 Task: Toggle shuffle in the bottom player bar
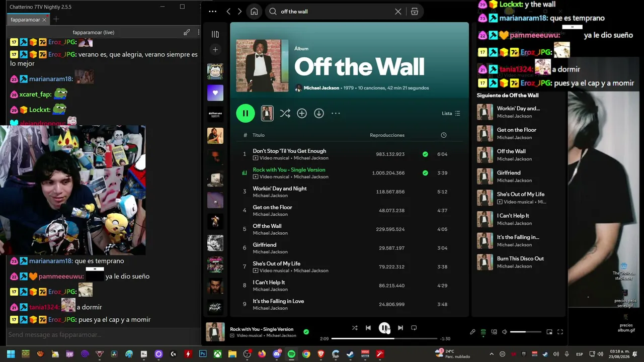355,328
